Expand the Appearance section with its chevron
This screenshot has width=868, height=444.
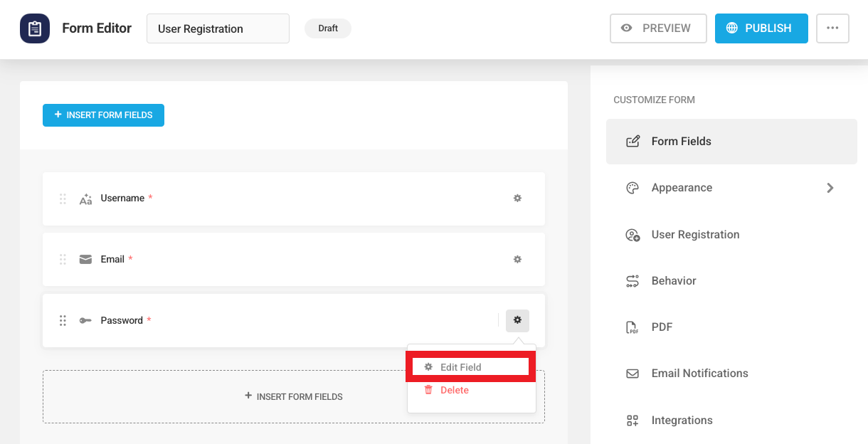tap(830, 187)
